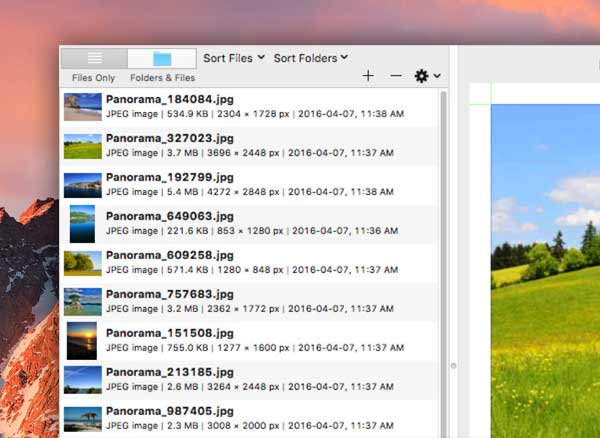Select thumbnail of Panorama_649063.jpg
600x438 pixels.
click(x=82, y=224)
